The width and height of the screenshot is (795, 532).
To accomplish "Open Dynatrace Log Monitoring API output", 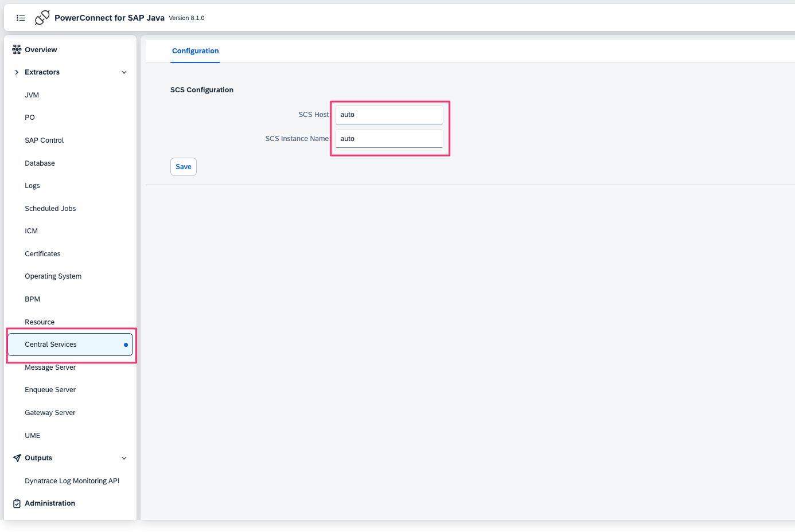I will click(x=72, y=481).
